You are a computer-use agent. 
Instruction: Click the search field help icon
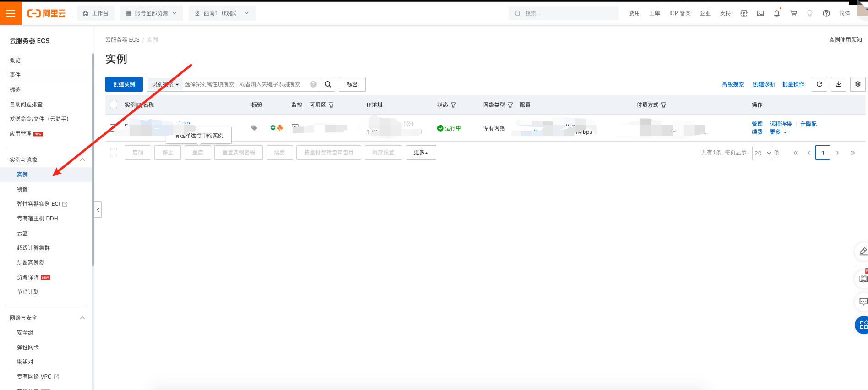tap(313, 84)
